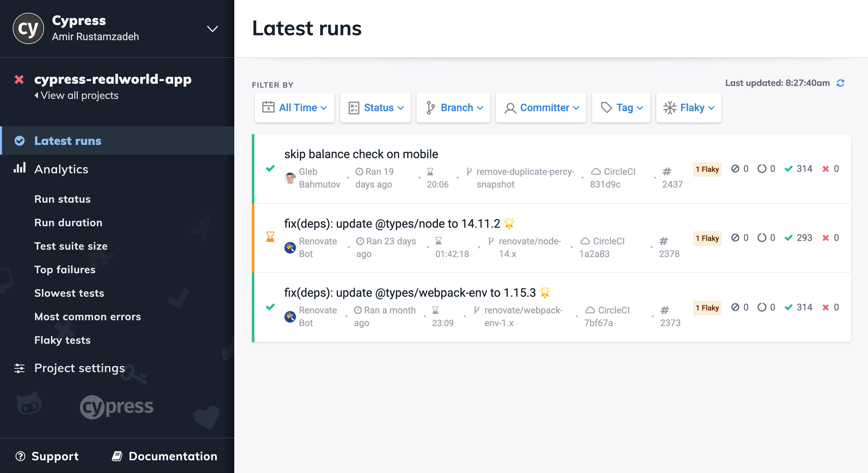The width and height of the screenshot is (868, 473).
Task: Open the Branch filter dropdown
Action: 453,108
